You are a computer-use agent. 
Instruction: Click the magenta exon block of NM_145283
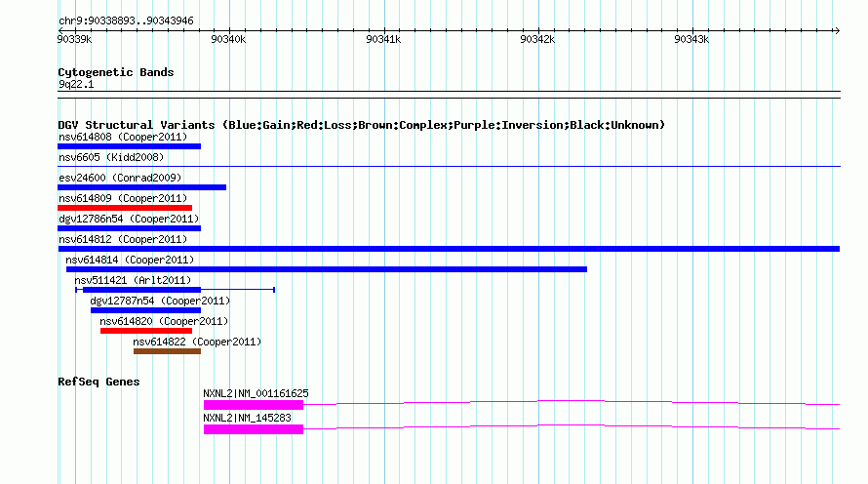click(x=254, y=429)
